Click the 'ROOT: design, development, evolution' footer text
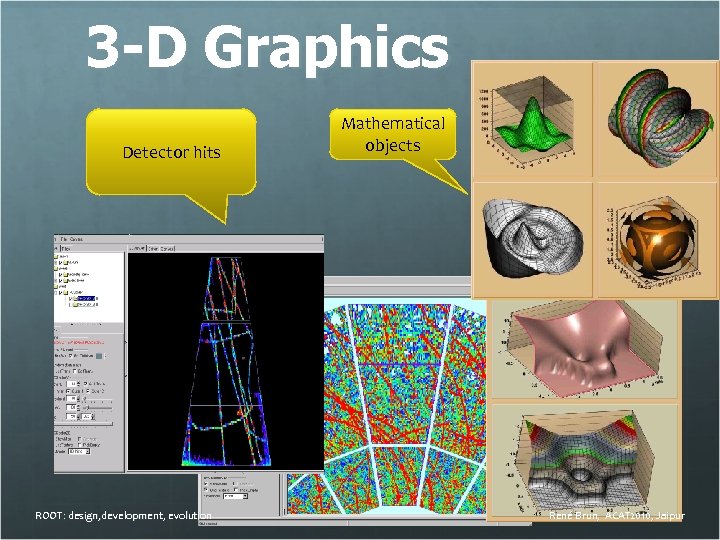Image resolution: width=720 pixels, height=540 pixels. (x=123, y=516)
